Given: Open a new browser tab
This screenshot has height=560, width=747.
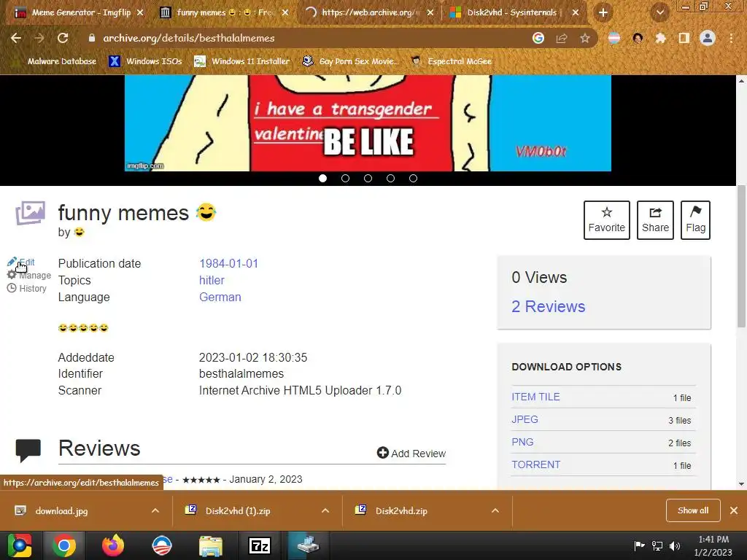Looking at the screenshot, I should (x=603, y=13).
